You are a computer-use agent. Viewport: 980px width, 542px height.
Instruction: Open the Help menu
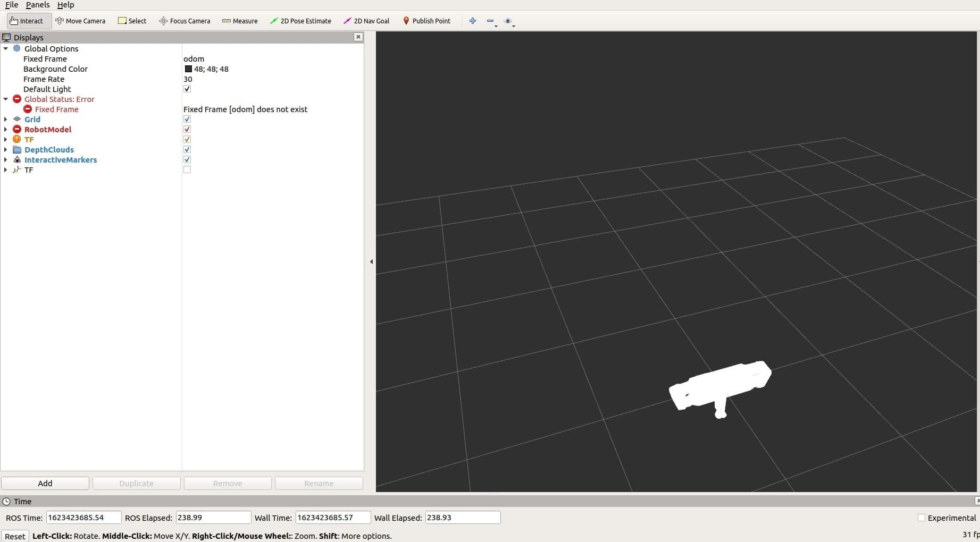click(x=66, y=5)
